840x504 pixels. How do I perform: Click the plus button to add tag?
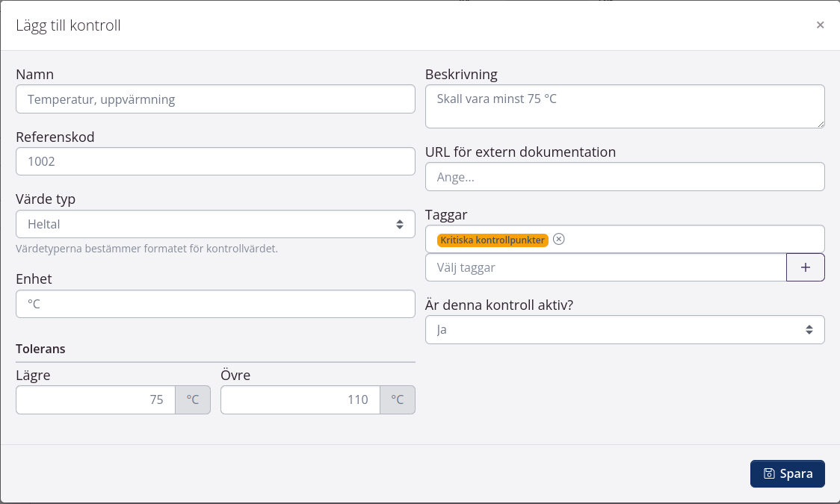805,267
